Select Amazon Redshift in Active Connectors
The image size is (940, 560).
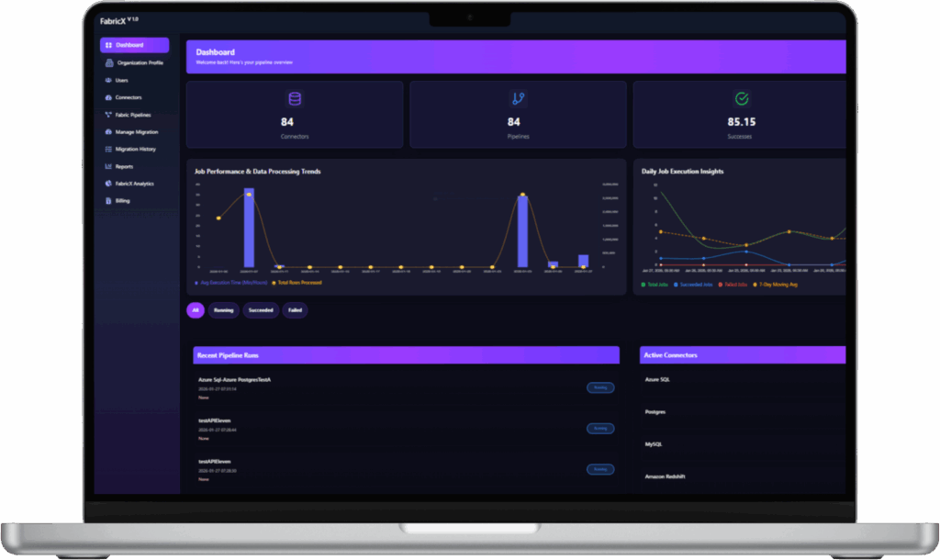[x=665, y=476]
